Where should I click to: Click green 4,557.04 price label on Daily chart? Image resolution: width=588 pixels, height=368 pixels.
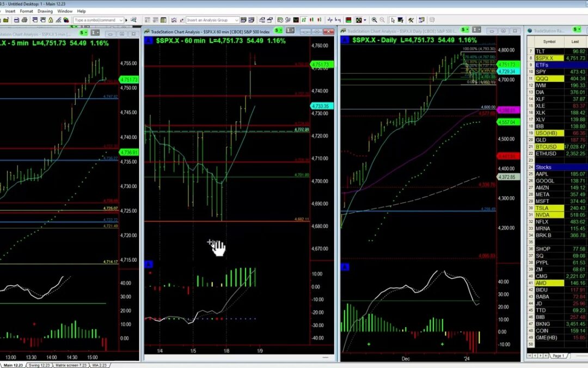(x=508, y=122)
